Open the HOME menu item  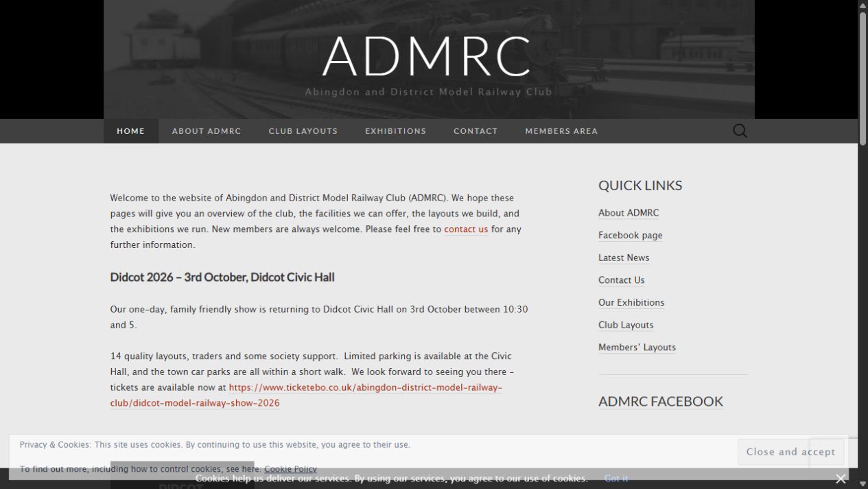pos(131,130)
